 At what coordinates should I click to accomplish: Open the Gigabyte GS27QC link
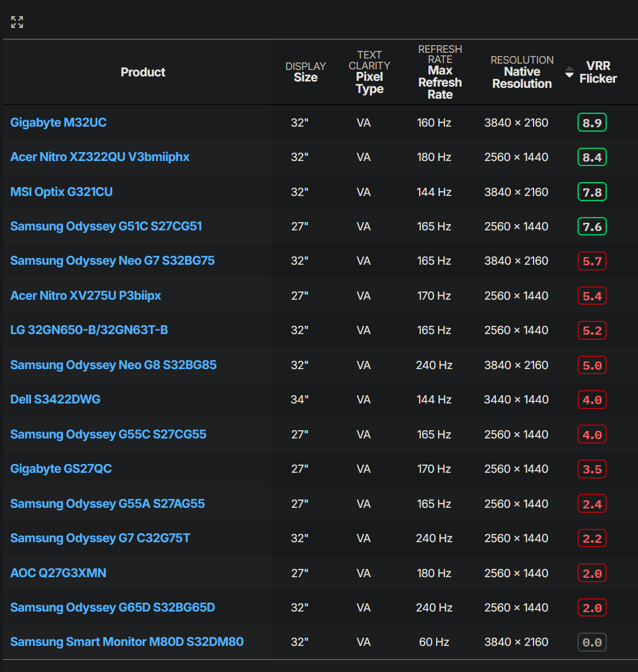(x=61, y=469)
